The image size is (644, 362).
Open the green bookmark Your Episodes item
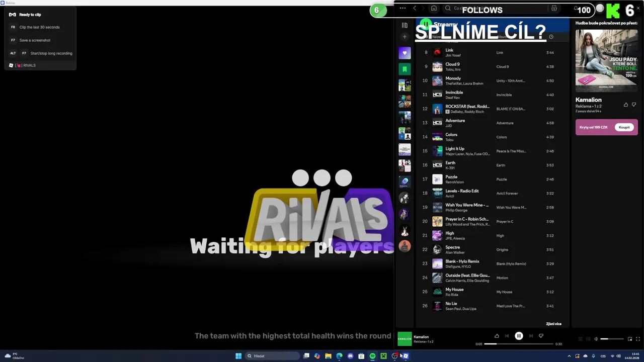tap(405, 69)
